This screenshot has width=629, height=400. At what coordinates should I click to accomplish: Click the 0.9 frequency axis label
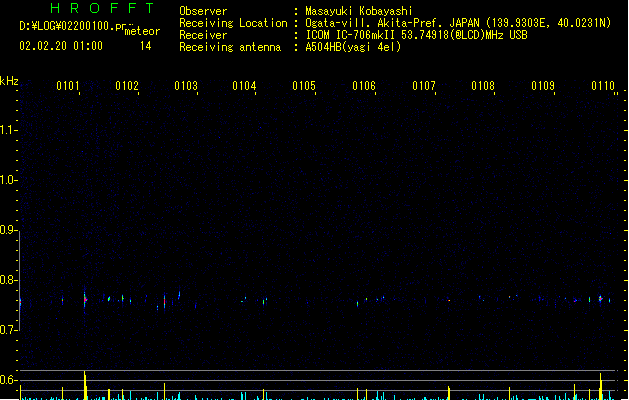coord(8,230)
